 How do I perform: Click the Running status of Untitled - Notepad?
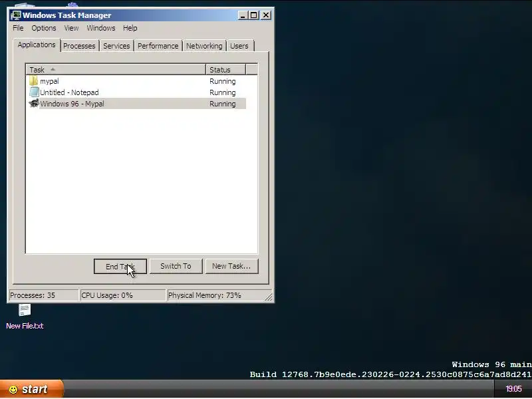[x=223, y=92]
